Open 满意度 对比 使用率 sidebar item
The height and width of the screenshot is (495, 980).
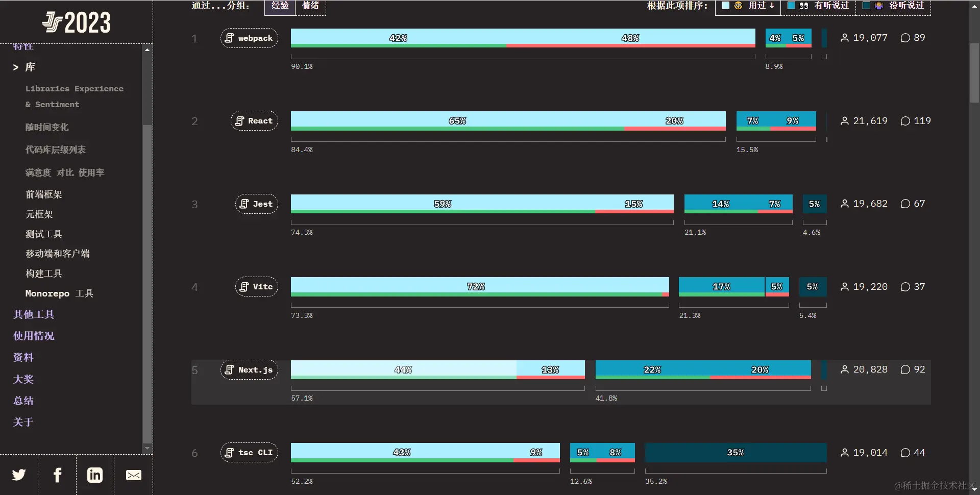(x=65, y=172)
